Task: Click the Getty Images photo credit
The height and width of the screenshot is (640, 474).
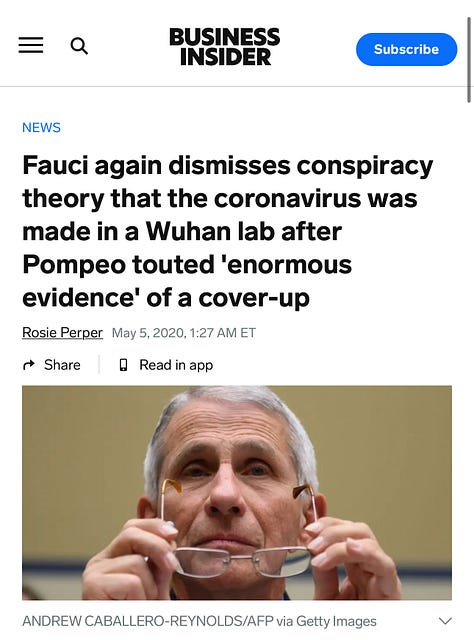Action: [336, 621]
